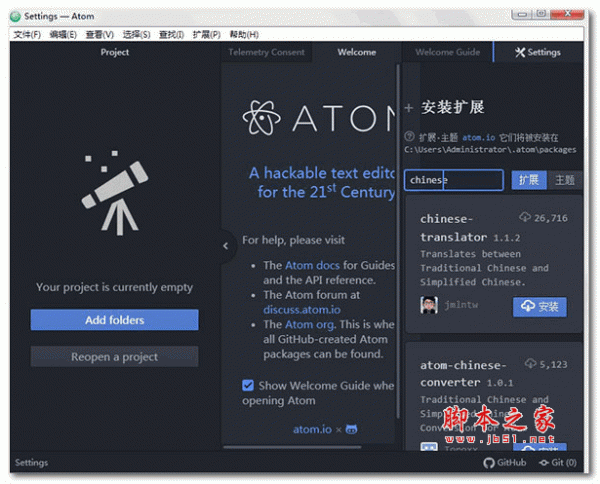The width and height of the screenshot is (600, 484).
Task: Click the 安装扩展 heading
Action: (452, 108)
